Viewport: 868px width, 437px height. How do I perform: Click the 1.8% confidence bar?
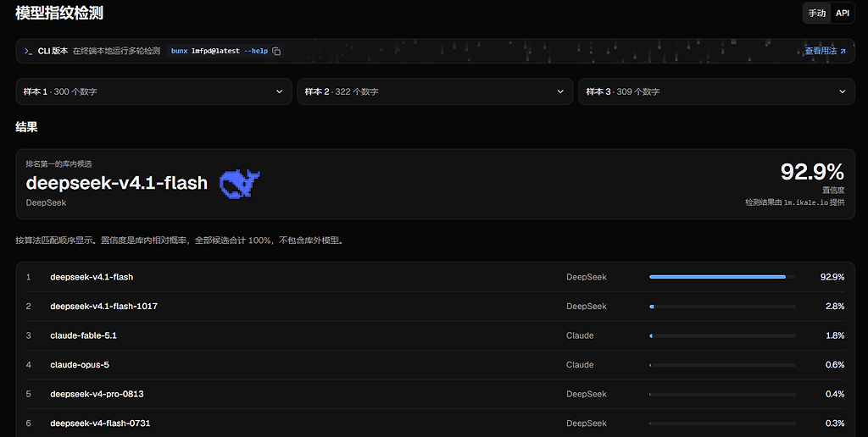click(722, 335)
